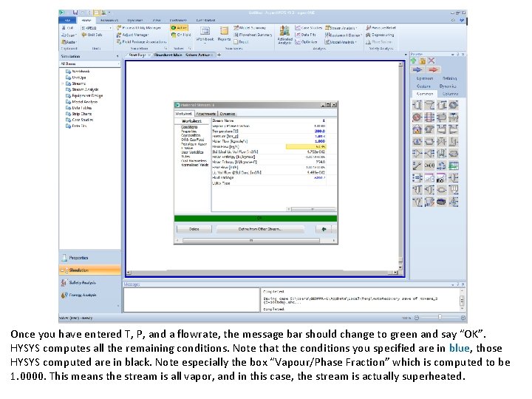Viewport: 532px width, 399px height.
Task: Set solver to Active
Action: (179, 28)
